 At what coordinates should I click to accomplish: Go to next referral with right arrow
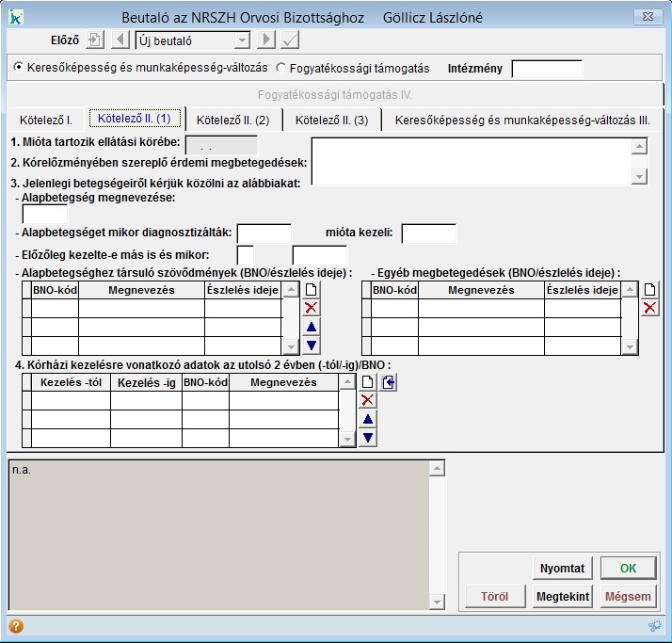coord(266,40)
